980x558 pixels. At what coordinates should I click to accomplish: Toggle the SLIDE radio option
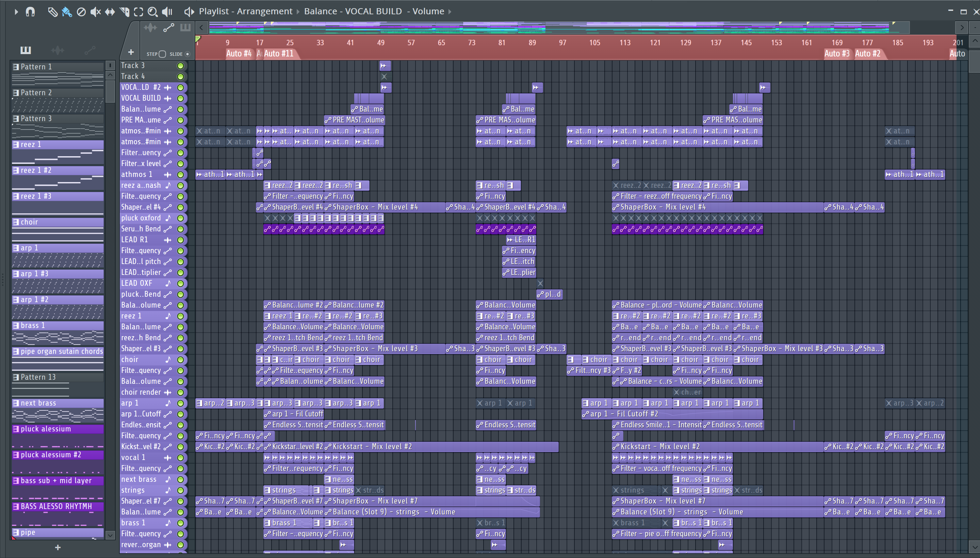[x=187, y=54]
